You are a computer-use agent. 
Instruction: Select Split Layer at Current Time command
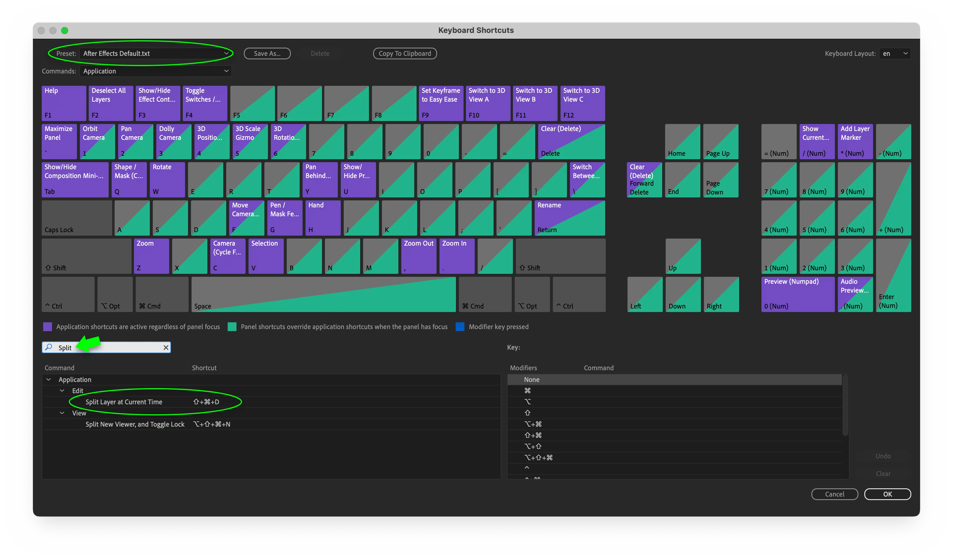coord(124,402)
